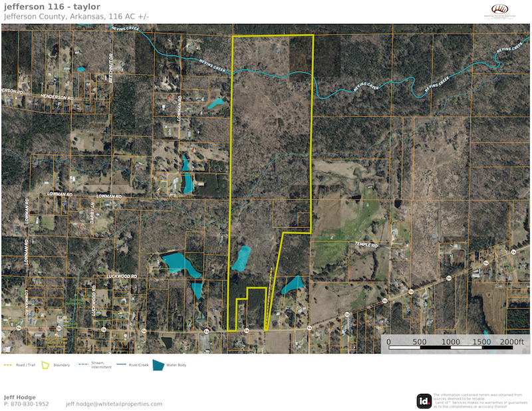Click the 2000ft mark on scale bar
Screen dimensions: 532x411
(x=513, y=341)
